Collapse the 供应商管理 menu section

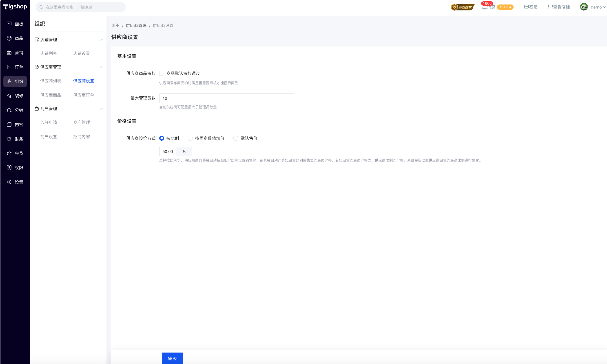pyautogui.click(x=102, y=67)
